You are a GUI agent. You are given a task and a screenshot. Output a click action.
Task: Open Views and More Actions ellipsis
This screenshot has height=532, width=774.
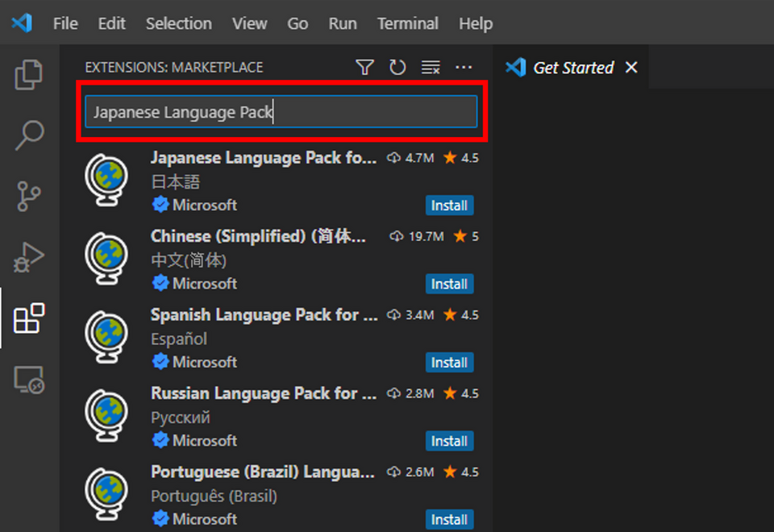(x=464, y=67)
